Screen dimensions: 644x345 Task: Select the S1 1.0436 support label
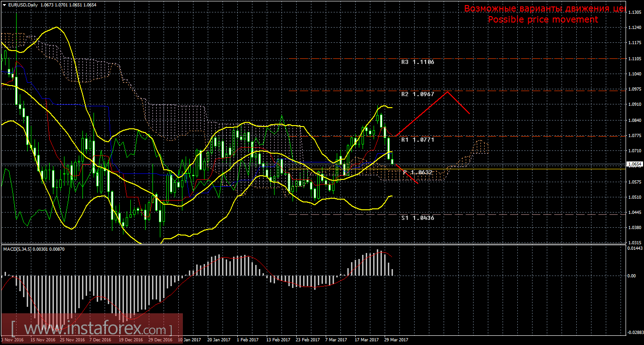417,218
